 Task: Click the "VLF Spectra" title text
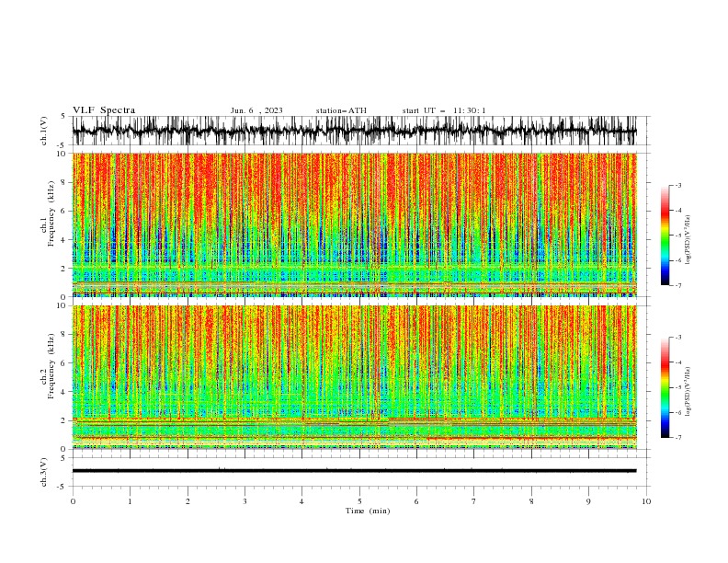[104, 110]
